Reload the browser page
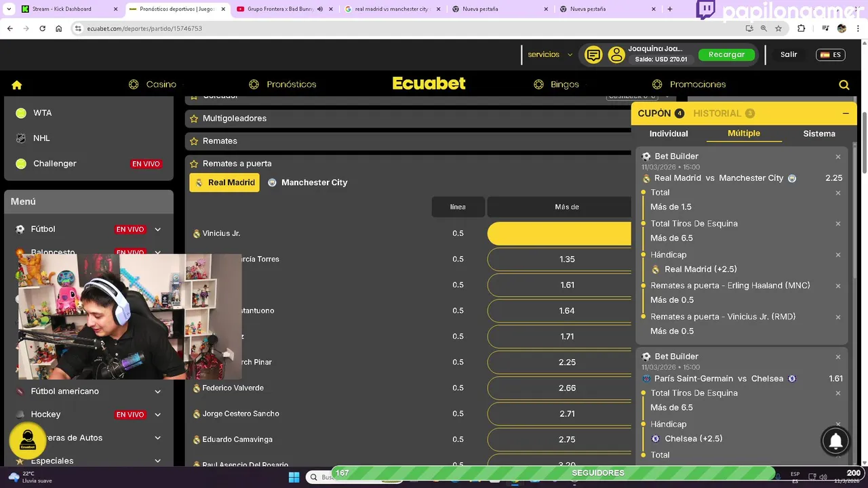 pos(43,28)
